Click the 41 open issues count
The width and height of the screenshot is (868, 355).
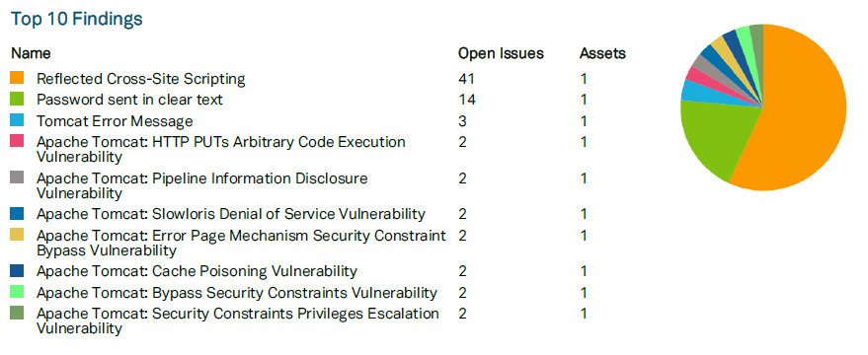coord(466,79)
